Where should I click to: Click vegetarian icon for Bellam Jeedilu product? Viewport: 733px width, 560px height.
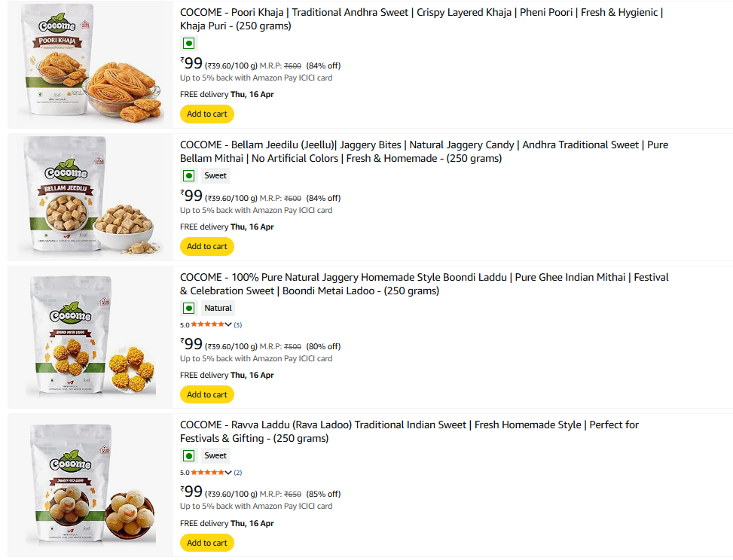point(188,175)
